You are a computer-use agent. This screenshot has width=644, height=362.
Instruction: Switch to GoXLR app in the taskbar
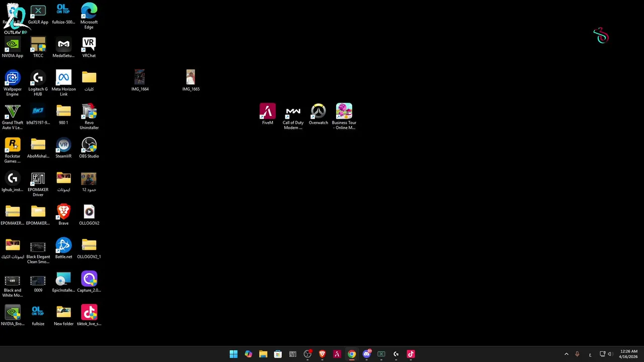pyautogui.click(x=381, y=354)
